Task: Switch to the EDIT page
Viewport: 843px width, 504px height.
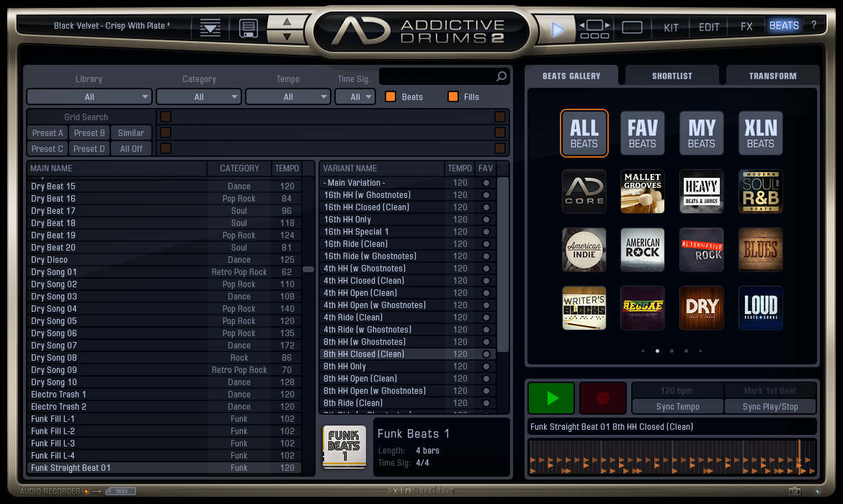Action: point(708,27)
